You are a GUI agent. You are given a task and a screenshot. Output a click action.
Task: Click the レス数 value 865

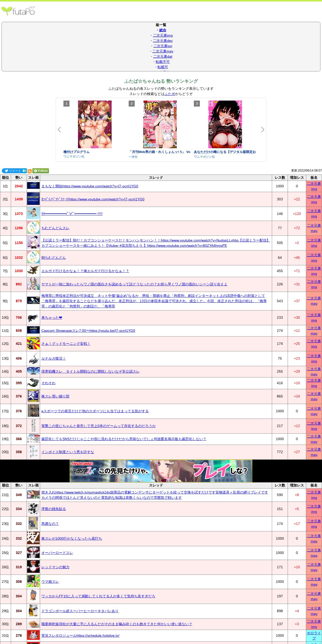click(280, 396)
